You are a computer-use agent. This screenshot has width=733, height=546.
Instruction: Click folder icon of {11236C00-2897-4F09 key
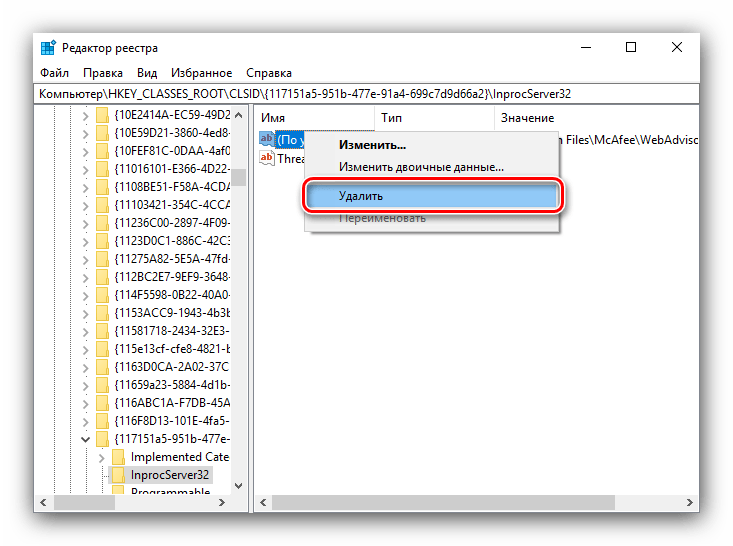[x=102, y=223]
